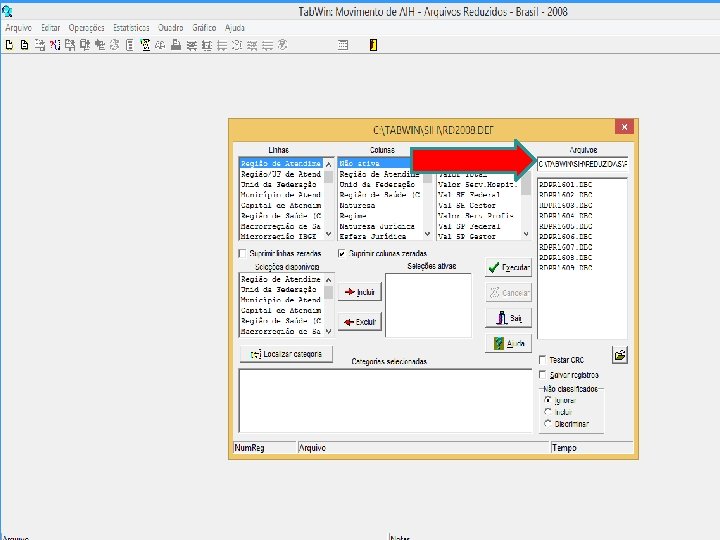
Task: Uncheck Suprimir colunas zeradas checkbox
Action: coord(342,253)
